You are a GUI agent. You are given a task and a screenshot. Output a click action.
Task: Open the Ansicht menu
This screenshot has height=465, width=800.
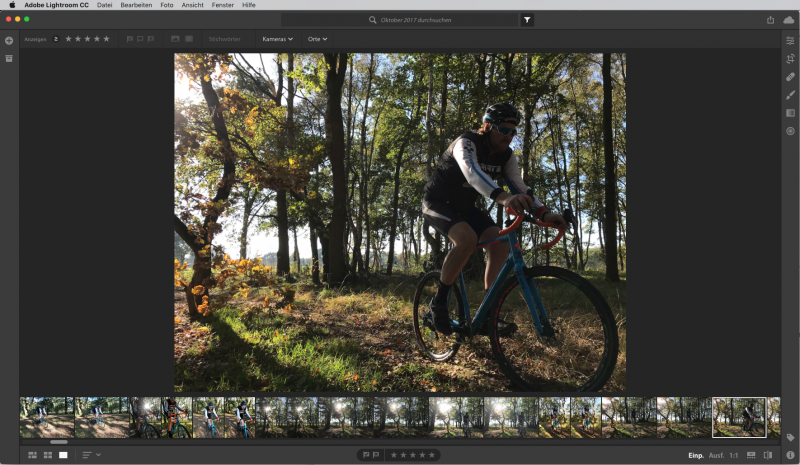coord(195,5)
